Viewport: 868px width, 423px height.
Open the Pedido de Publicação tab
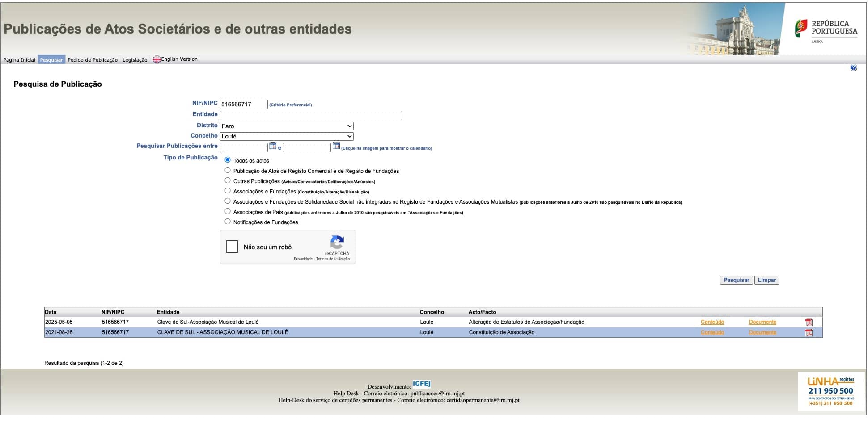93,60
